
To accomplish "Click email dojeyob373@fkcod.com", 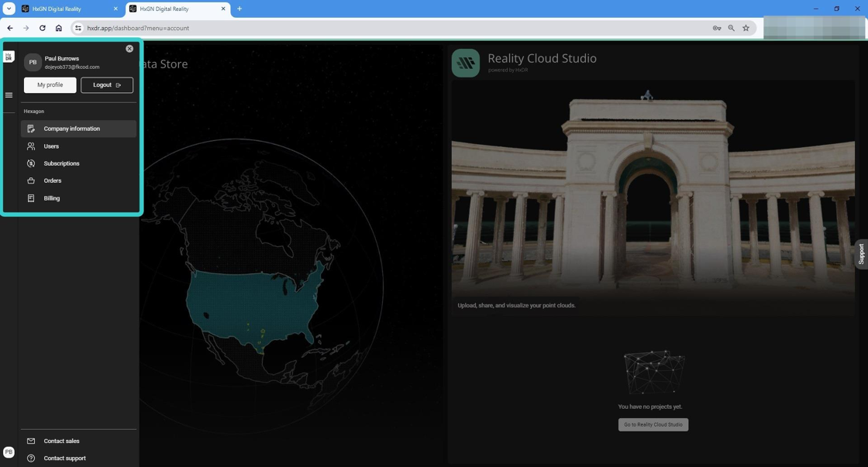I will point(72,67).
